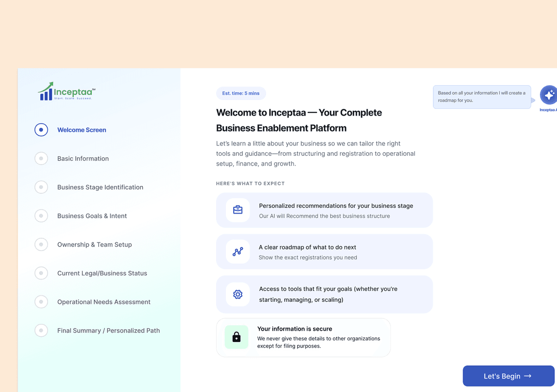Click the Inceptaa logo
The image size is (557, 392).
[x=67, y=91]
